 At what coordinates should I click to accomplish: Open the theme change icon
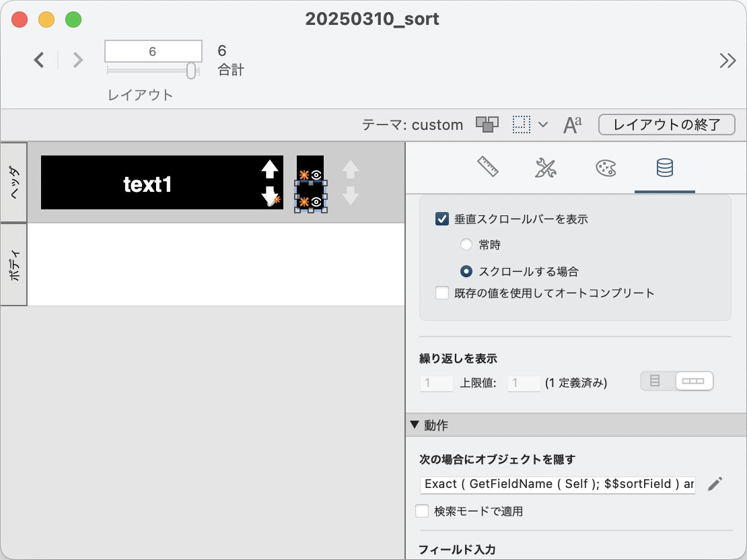(x=487, y=125)
